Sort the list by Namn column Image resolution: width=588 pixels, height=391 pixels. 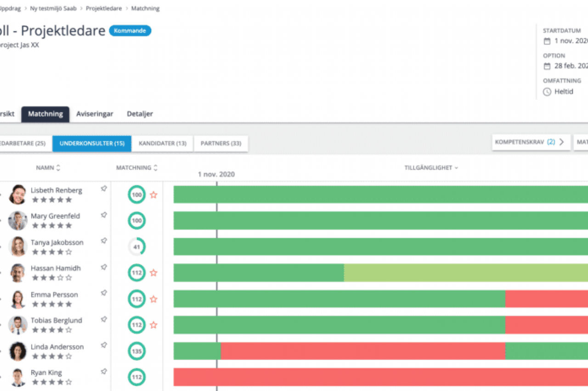(x=48, y=168)
